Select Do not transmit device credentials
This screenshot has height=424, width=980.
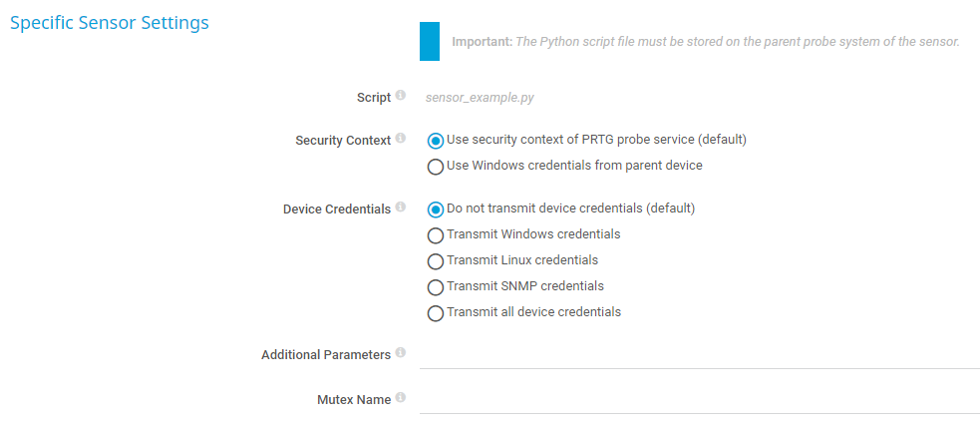pyautogui.click(x=435, y=210)
